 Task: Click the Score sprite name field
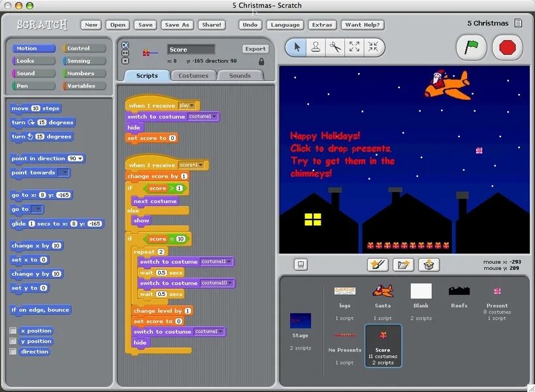click(x=191, y=50)
